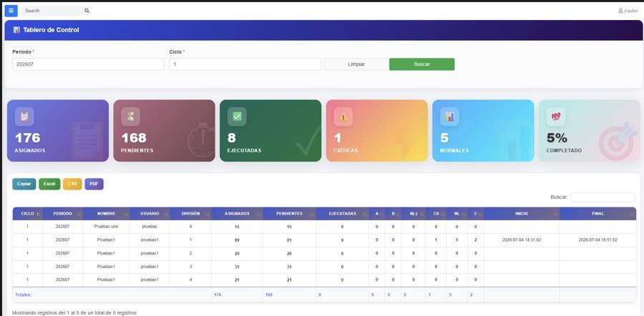Click the warning icon on Críticas card
Screen dimensions: 644x316
[x=343, y=117]
